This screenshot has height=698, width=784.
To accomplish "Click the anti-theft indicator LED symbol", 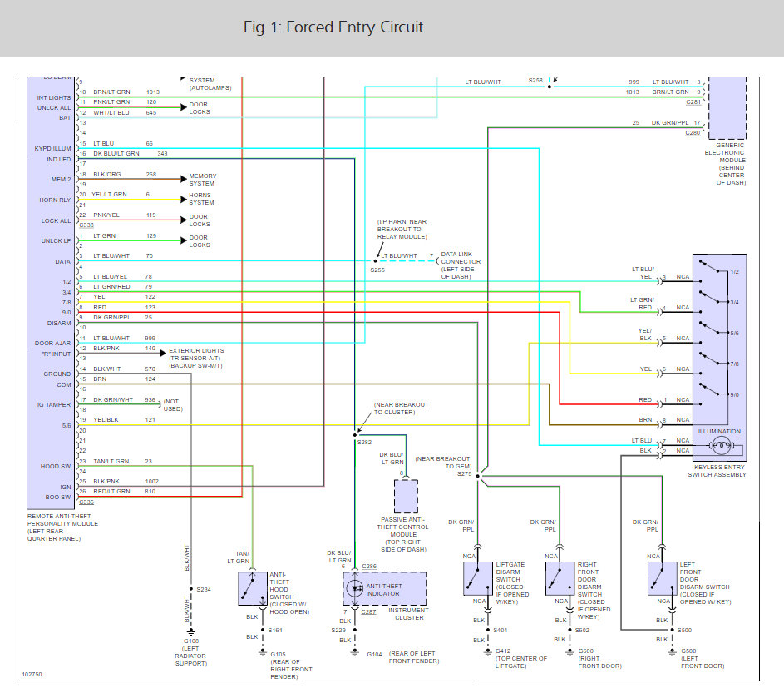I will pyautogui.click(x=355, y=588).
